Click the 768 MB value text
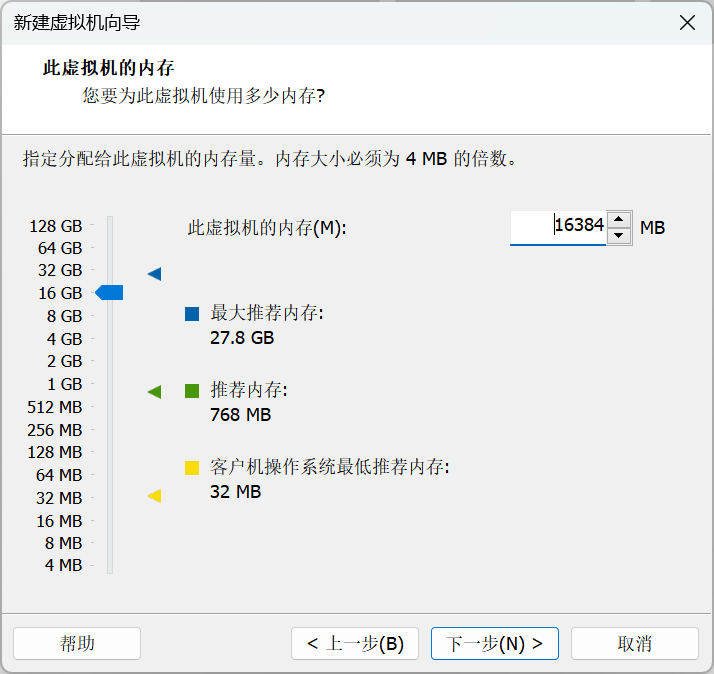Viewport: 714px width, 674px height. tap(240, 415)
